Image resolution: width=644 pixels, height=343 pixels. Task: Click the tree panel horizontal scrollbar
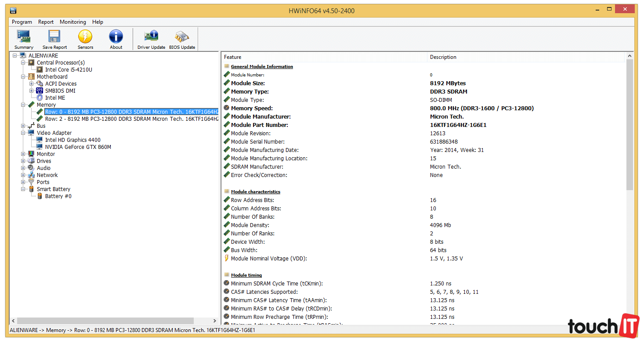coord(113,321)
